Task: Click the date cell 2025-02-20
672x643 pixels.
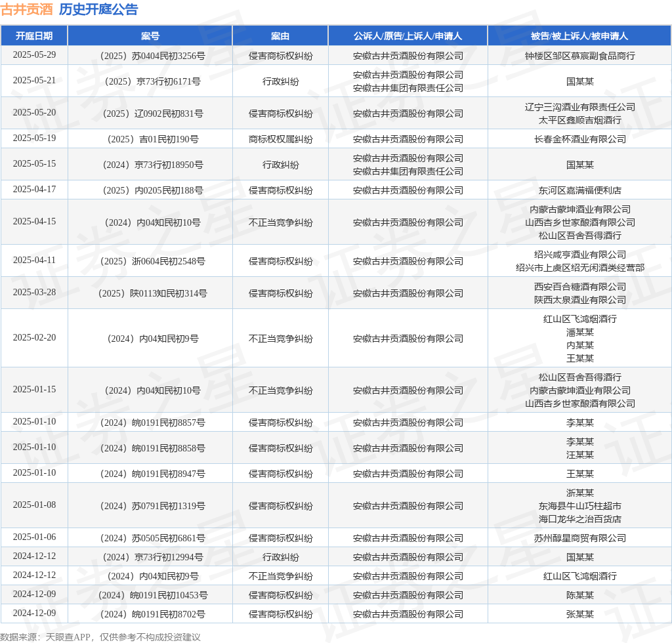Action: (34, 338)
